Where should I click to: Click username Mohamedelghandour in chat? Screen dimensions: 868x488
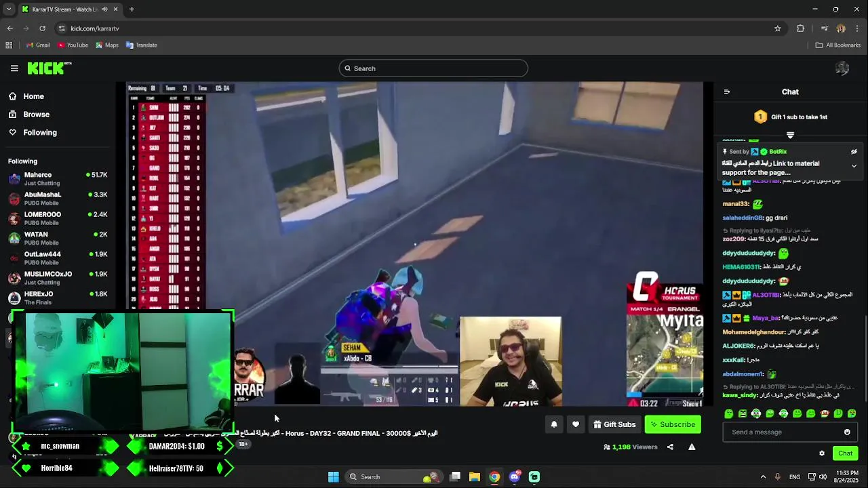[x=754, y=332]
